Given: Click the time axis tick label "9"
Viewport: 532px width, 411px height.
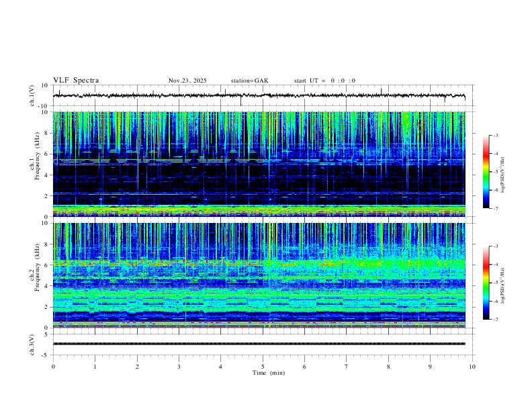Looking at the screenshot, I should [x=430, y=367].
